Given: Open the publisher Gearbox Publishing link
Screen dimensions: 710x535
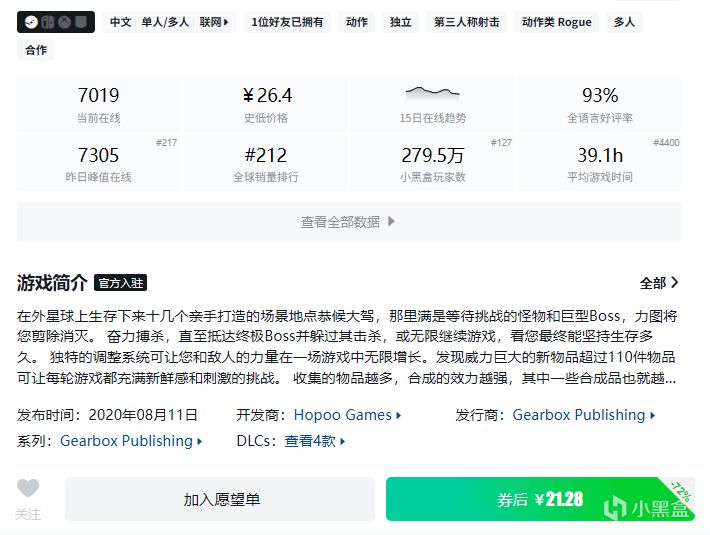Looking at the screenshot, I should 584,415.
